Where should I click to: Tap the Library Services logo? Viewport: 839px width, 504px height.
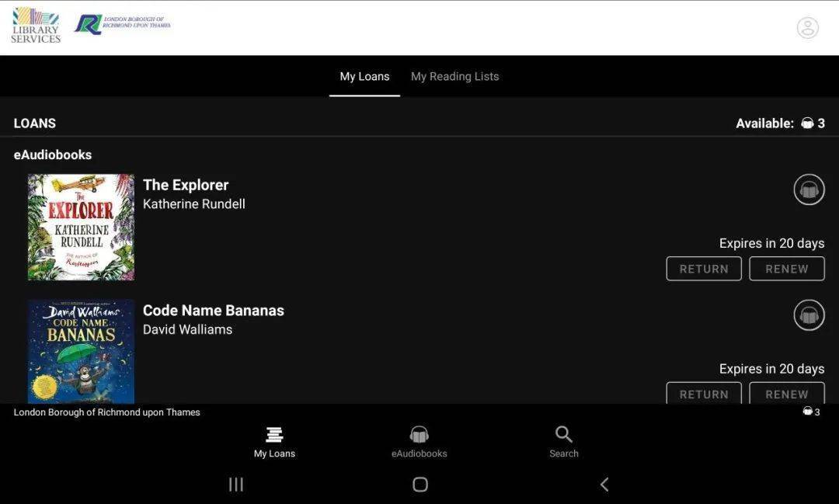click(36, 25)
